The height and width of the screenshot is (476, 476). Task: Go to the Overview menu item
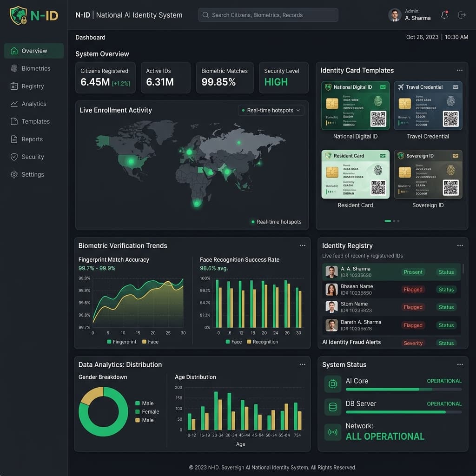(33, 51)
